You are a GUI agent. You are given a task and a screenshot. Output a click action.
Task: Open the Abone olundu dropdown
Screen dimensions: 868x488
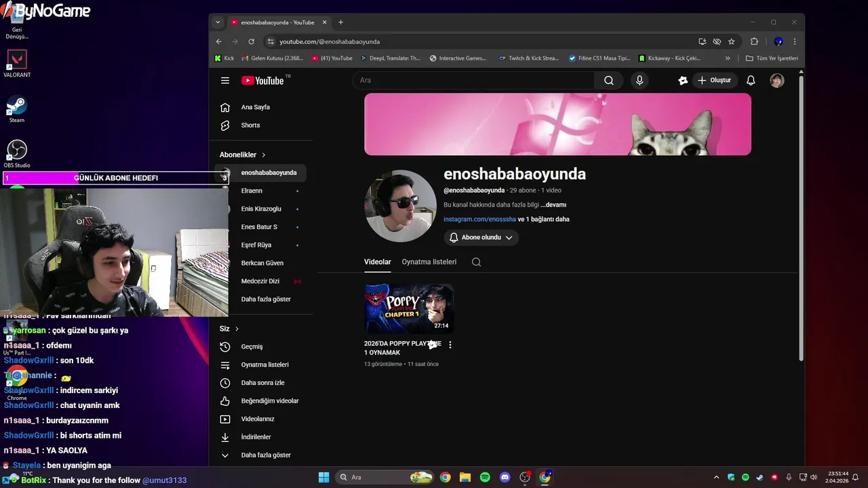click(x=481, y=238)
